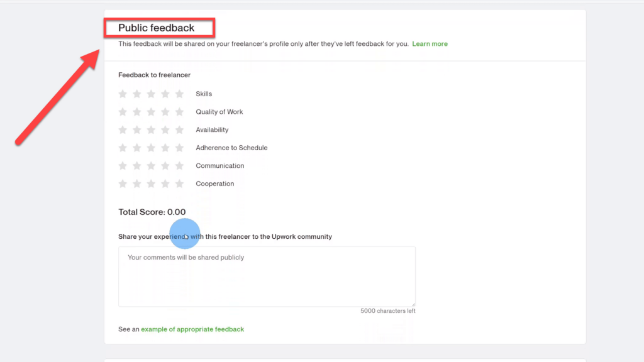Choose one star for Communication

(123, 166)
